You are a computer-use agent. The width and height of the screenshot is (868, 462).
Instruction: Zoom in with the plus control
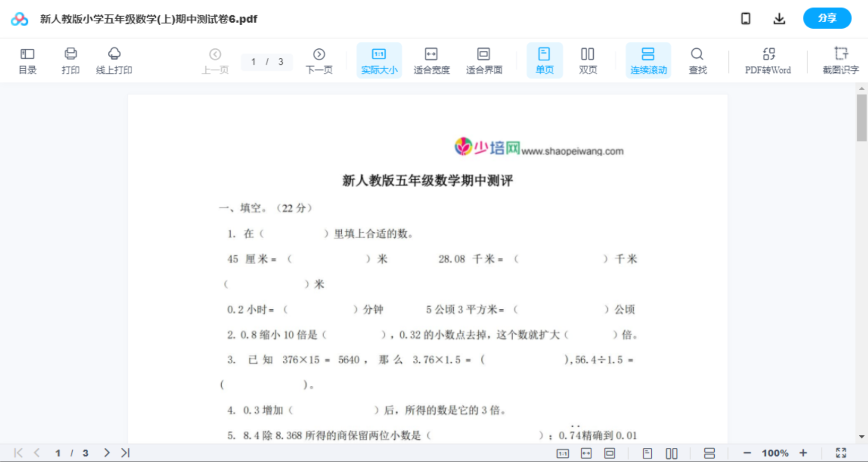coord(803,452)
